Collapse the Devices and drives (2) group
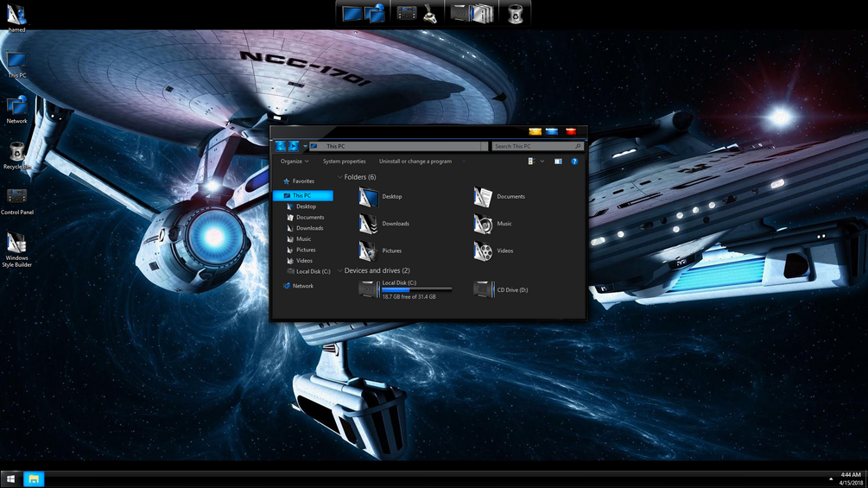The width and height of the screenshot is (868, 488). (340, 270)
